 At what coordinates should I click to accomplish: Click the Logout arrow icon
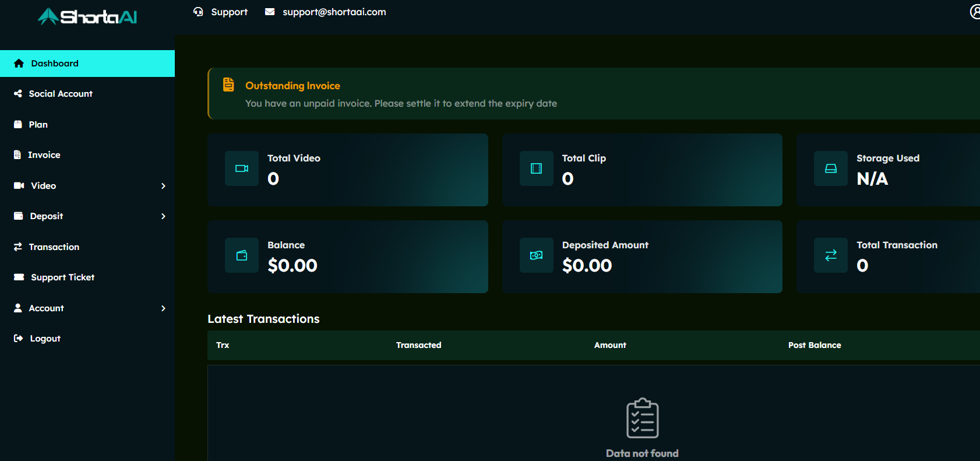pyautogui.click(x=19, y=339)
